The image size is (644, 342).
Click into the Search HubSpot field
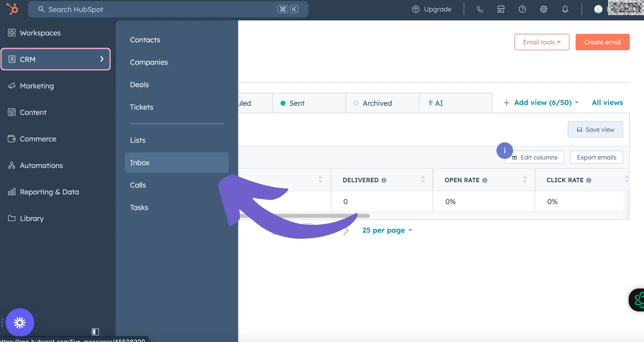pos(168,9)
